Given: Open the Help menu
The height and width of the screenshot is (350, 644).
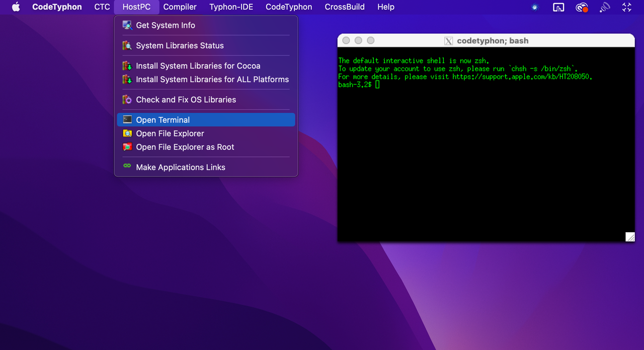Looking at the screenshot, I should click(x=386, y=7).
